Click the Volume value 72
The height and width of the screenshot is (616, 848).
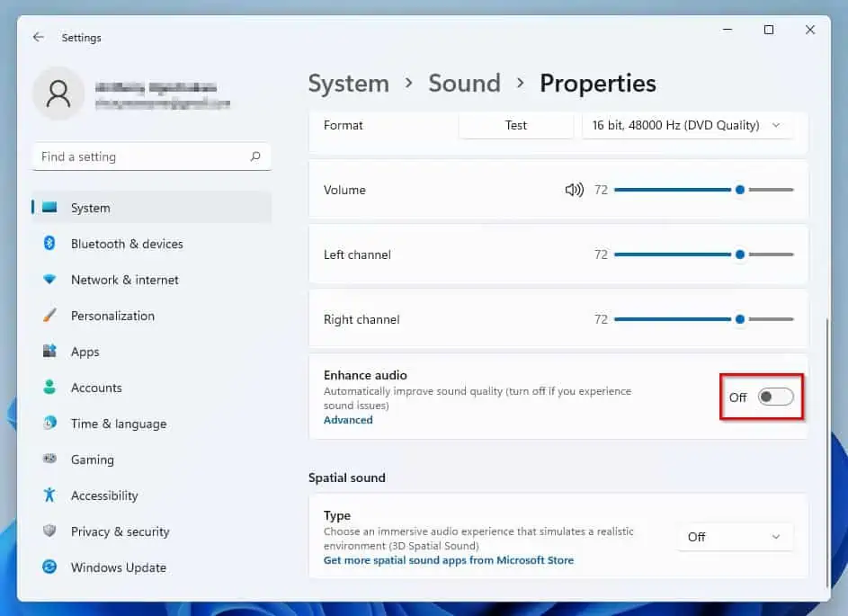coord(601,190)
